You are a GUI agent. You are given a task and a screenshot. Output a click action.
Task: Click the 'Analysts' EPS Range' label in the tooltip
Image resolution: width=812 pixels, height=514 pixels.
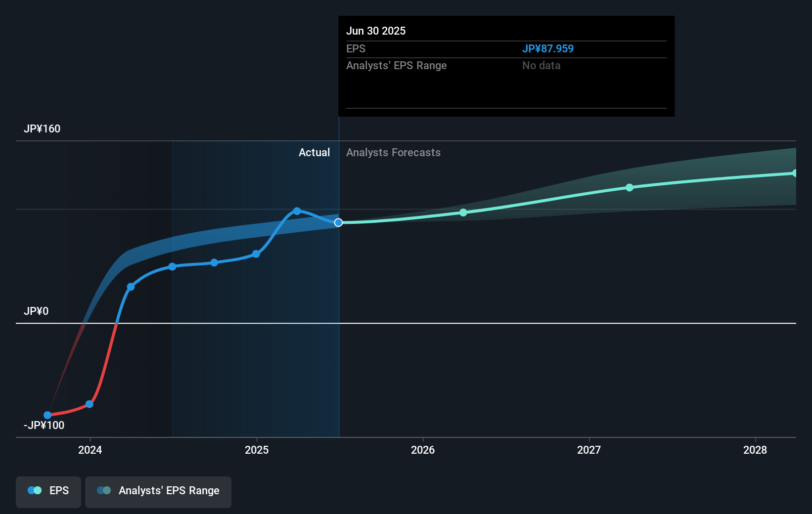point(397,65)
